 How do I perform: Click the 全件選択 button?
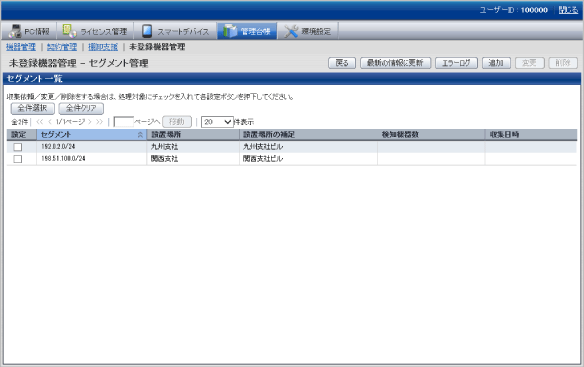[33, 108]
